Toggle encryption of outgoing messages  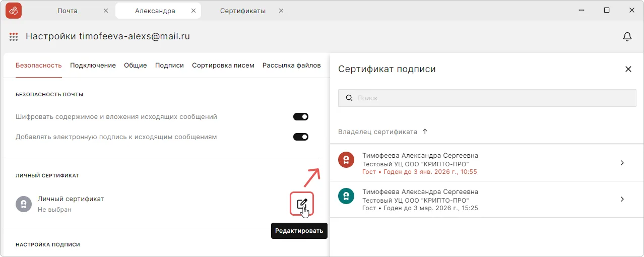pos(301,117)
